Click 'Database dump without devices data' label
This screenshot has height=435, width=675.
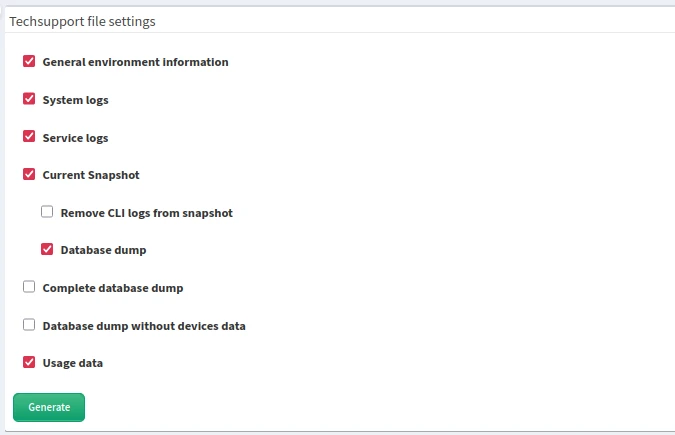pos(144,326)
